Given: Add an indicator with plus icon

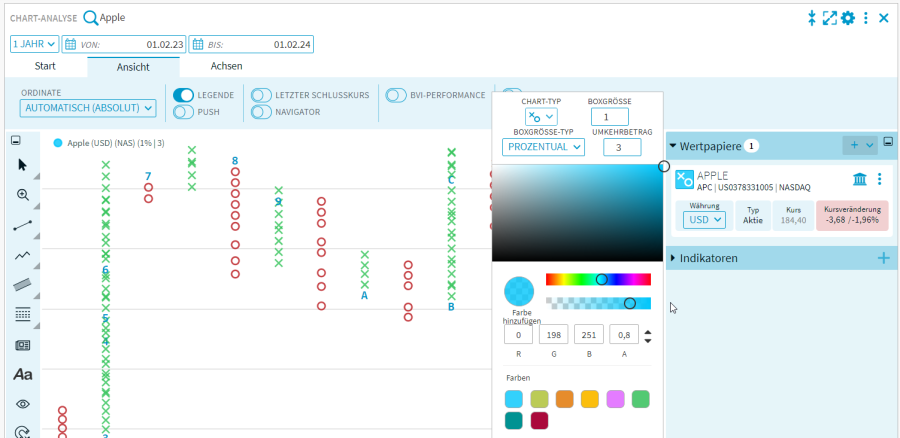Looking at the screenshot, I should [883, 258].
